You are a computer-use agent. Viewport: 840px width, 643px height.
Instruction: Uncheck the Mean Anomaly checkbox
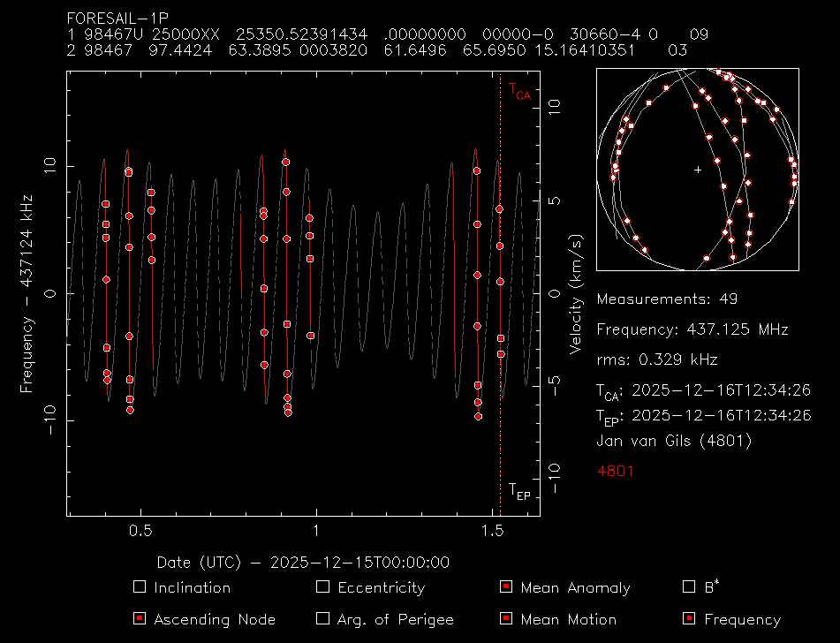(x=506, y=587)
